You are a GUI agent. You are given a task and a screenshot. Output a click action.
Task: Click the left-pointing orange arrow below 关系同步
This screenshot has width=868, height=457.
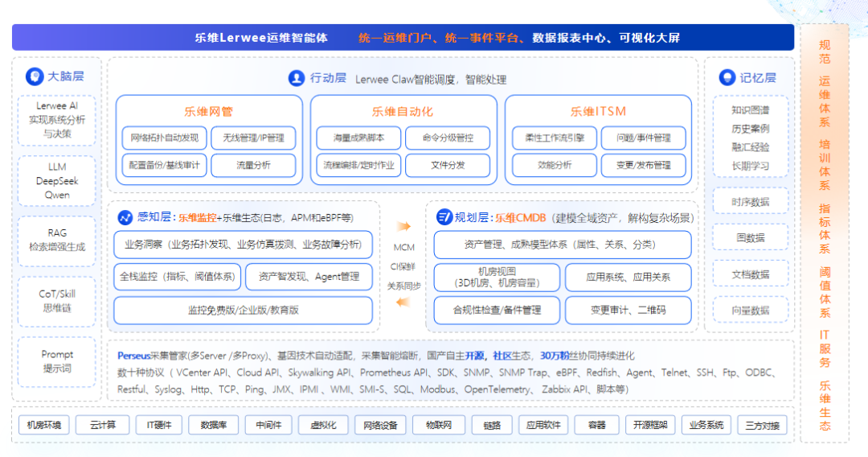pyautogui.click(x=403, y=302)
